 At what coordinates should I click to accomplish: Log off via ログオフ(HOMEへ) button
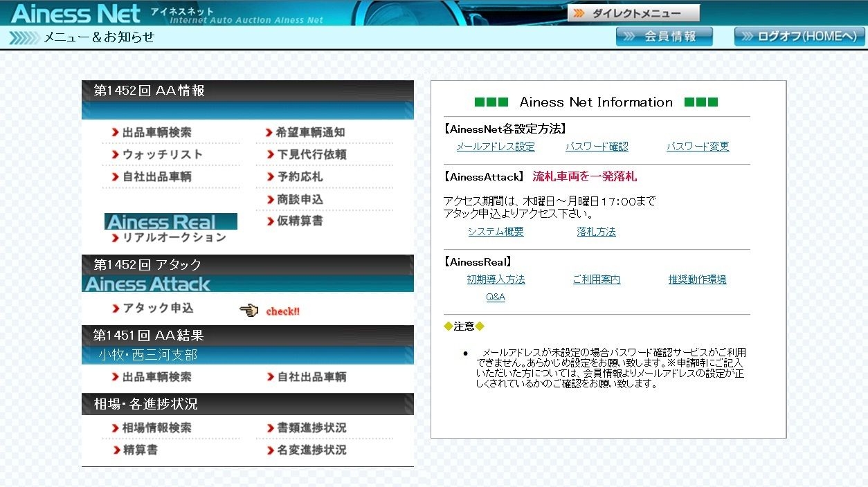(799, 37)
